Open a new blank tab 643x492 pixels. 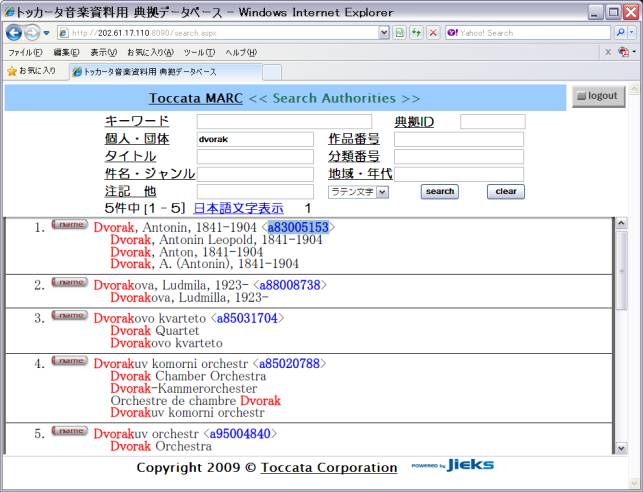click(x=272, y=72)
